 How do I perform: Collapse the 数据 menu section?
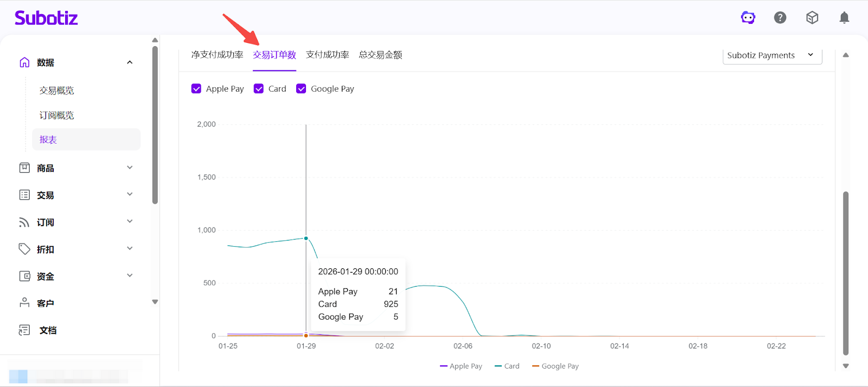click(x=130, y=62)
